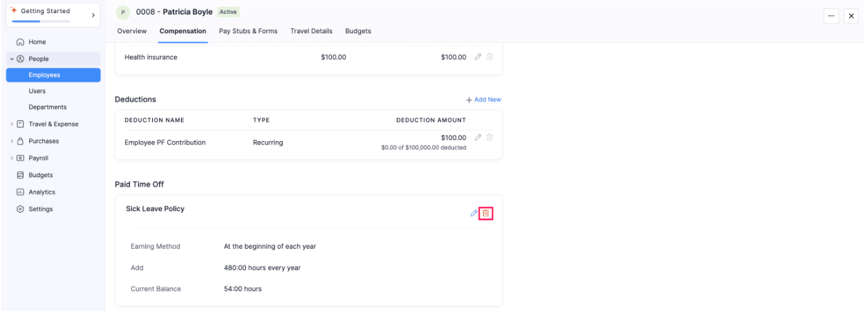
Task: Expand the Payroll section
Action: pyautogui.click(x=12, y=158)
